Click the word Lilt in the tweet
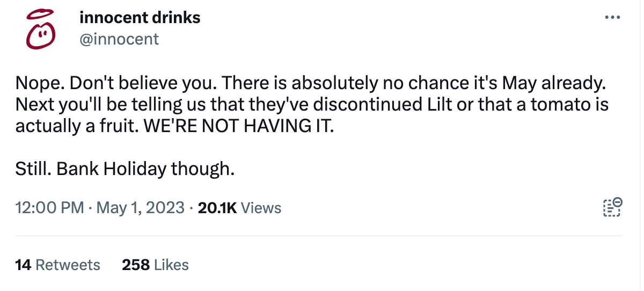 (439, 104)
